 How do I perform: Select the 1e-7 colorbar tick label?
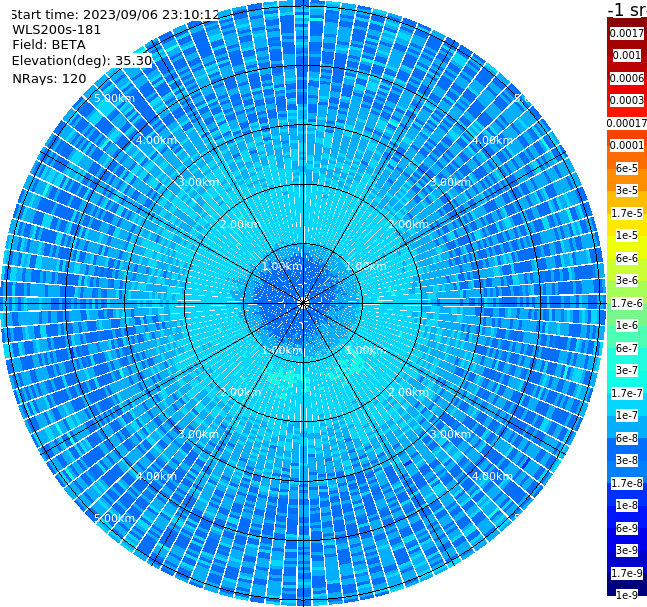pos(627,415)
